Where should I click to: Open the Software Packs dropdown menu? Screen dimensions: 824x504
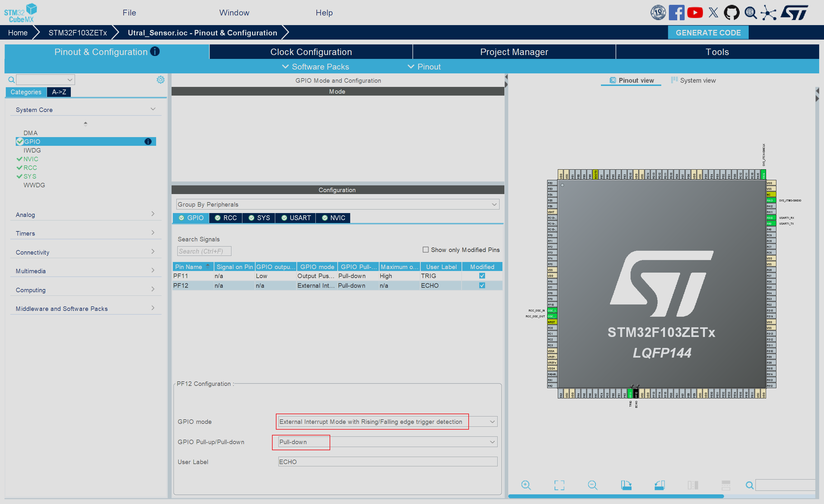[315, 67]
